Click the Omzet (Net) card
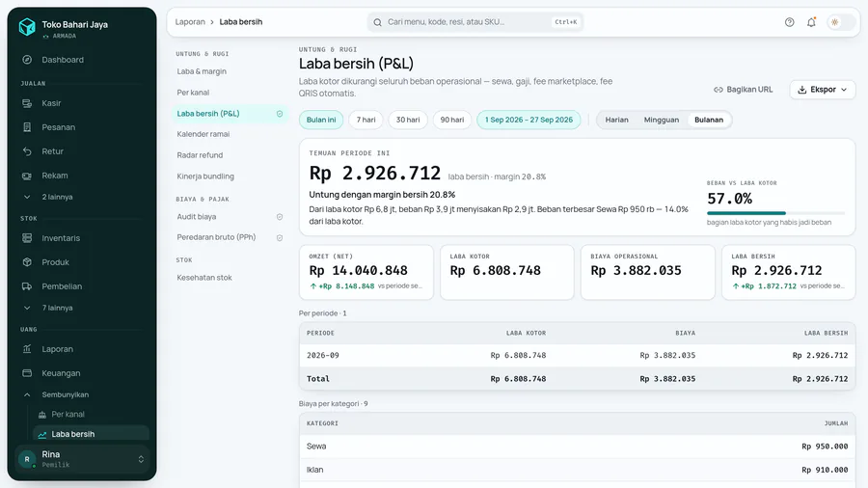 click(x=366, y=272)
